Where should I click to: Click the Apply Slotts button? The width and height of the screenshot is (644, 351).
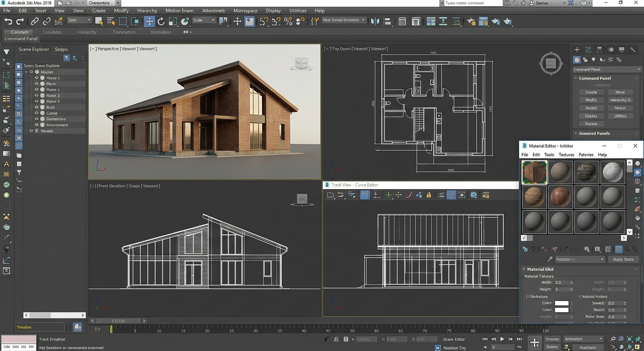pos(623,259)
